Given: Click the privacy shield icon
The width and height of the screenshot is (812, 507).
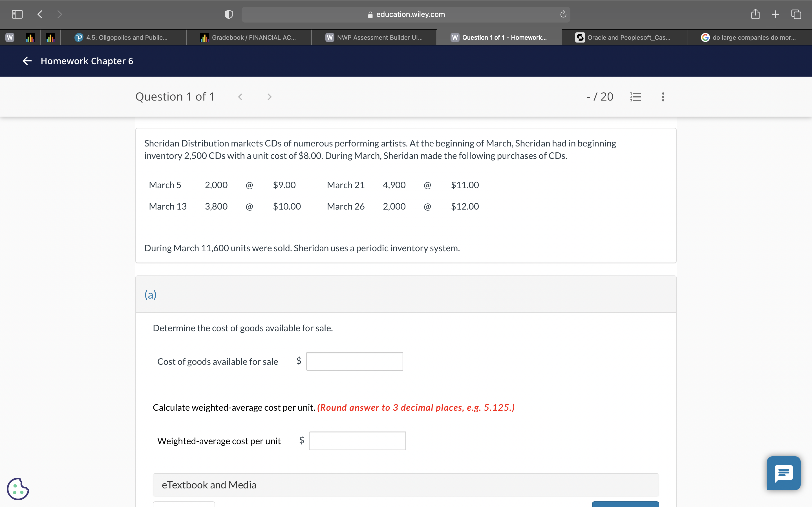Looking at the screenshot, I should (x=228, y=14).
